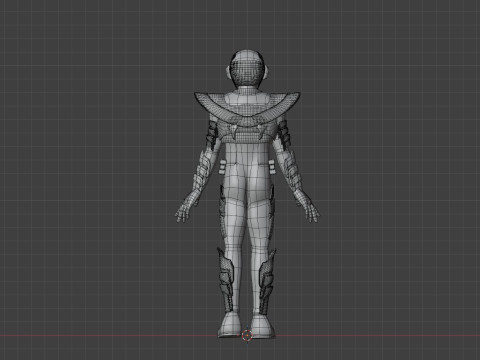Select the left shin armor guard

[227, 280]
